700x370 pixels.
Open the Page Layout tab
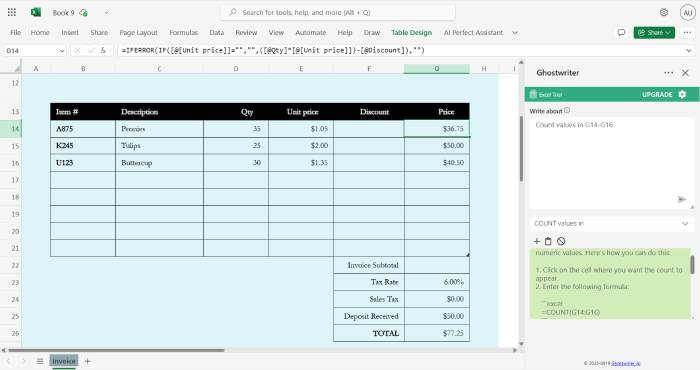coord(138,33)
